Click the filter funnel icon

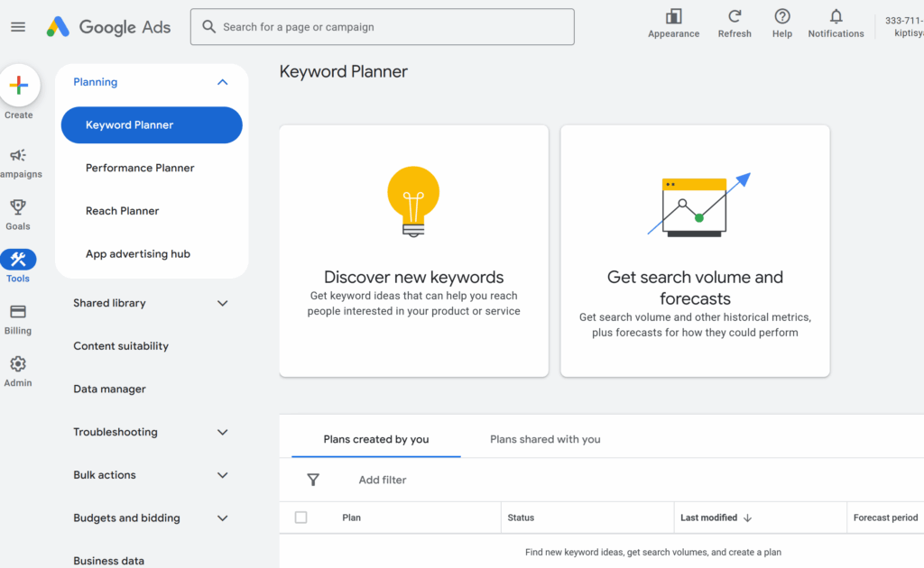pyautogui.click(x=313, y=480)
